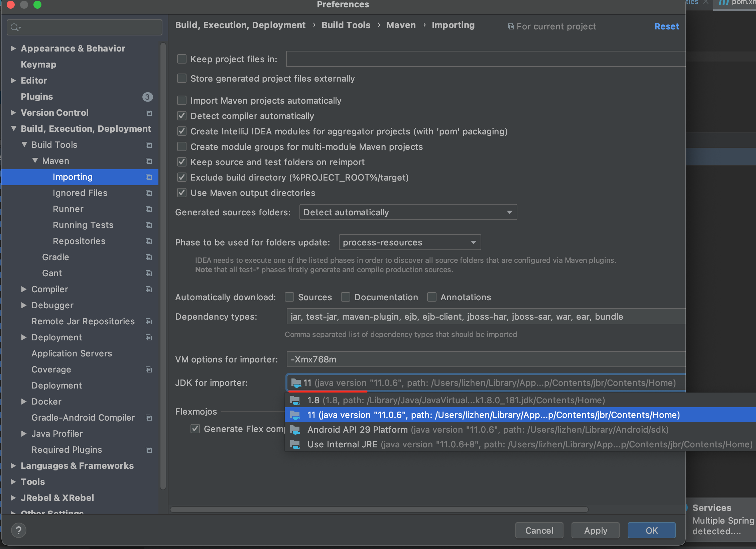Open the Ignored Files settings page
The width and height of the screenshot is (756, 549).
tap(80, 193)
